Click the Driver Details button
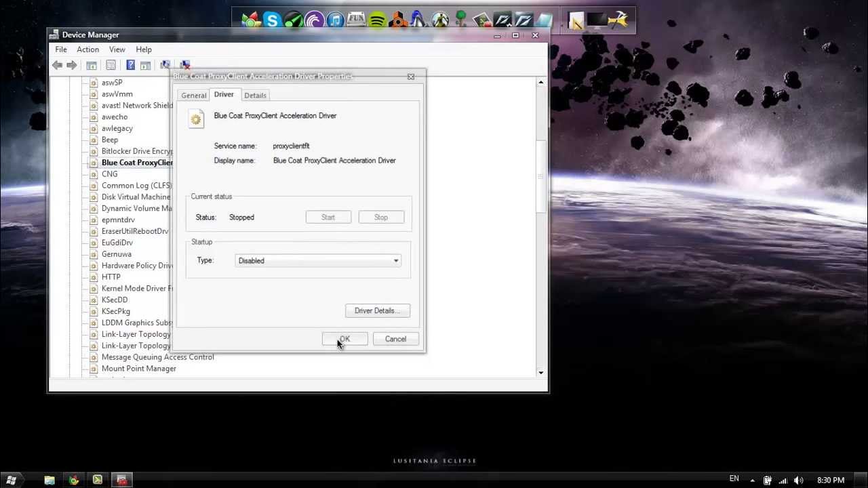 tap(378, 310)
